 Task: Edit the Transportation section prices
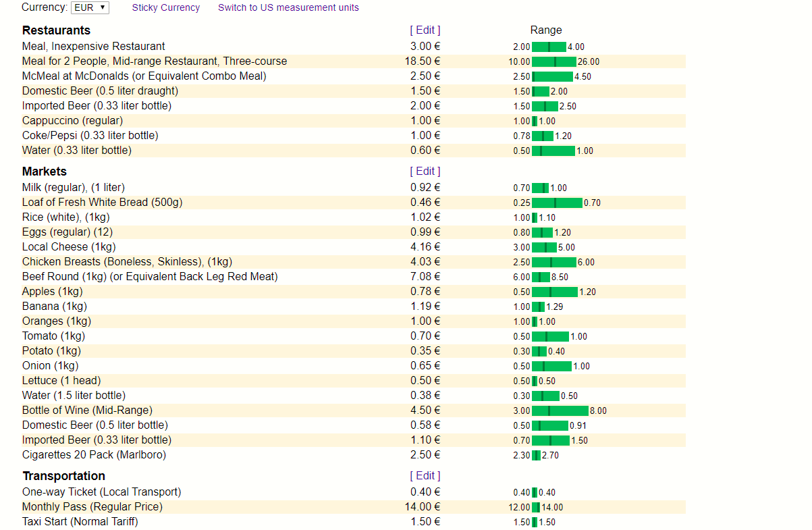point(425,475)
